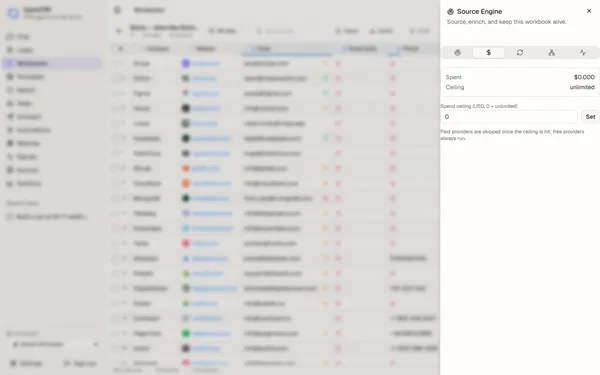Click the Set button
Image resolution: width=600 pixels, height=375 pixels.
pyautogui.click(x=590, y=117)
